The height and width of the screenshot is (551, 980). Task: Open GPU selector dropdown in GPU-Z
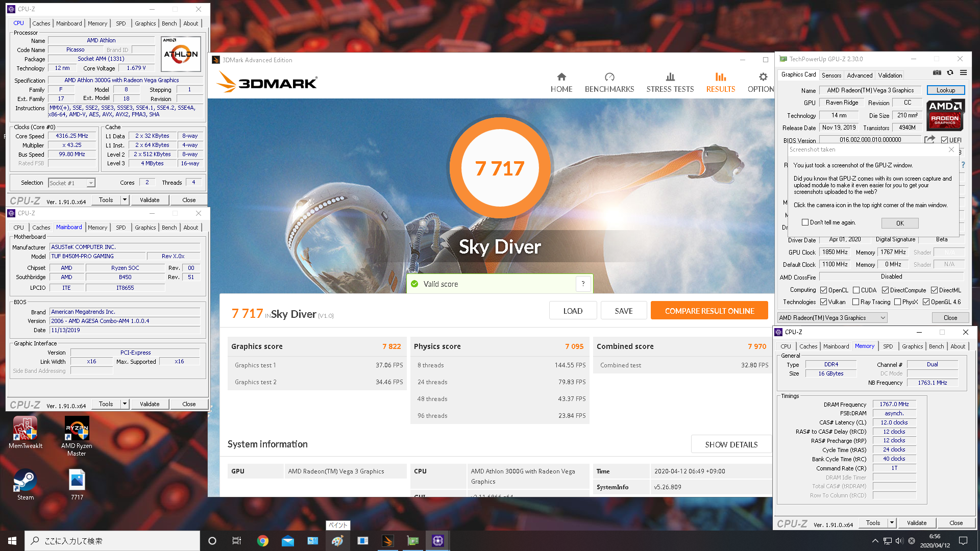[832, 318]
